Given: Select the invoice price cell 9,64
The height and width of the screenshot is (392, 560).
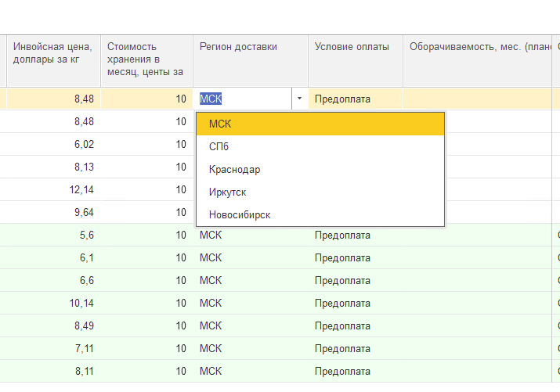Looking at the screenshot, I should [53, 212].
